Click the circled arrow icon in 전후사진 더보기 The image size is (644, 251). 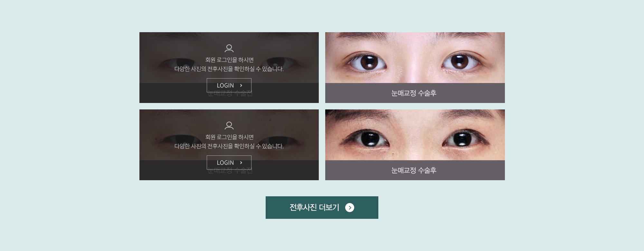[350, 208]
